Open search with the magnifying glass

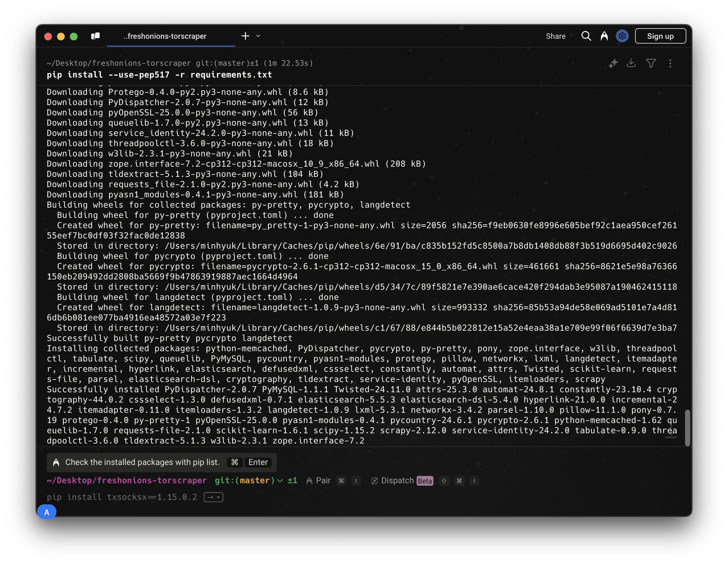[586, 36]
